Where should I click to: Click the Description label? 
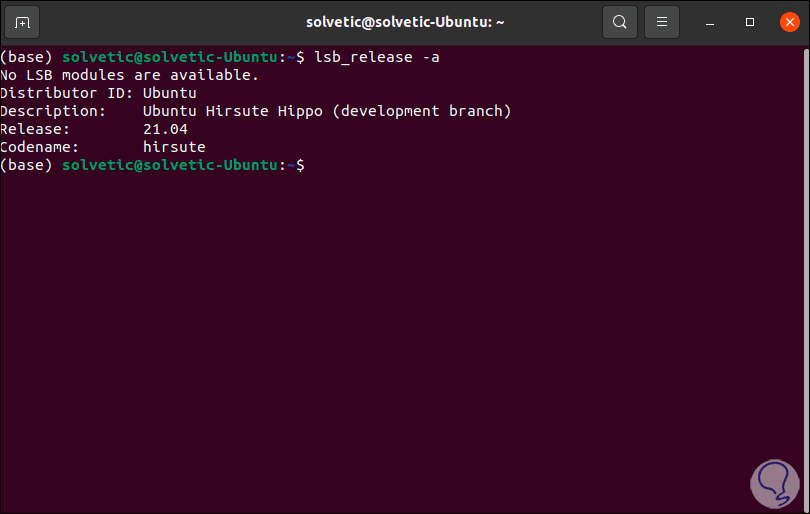53,111
